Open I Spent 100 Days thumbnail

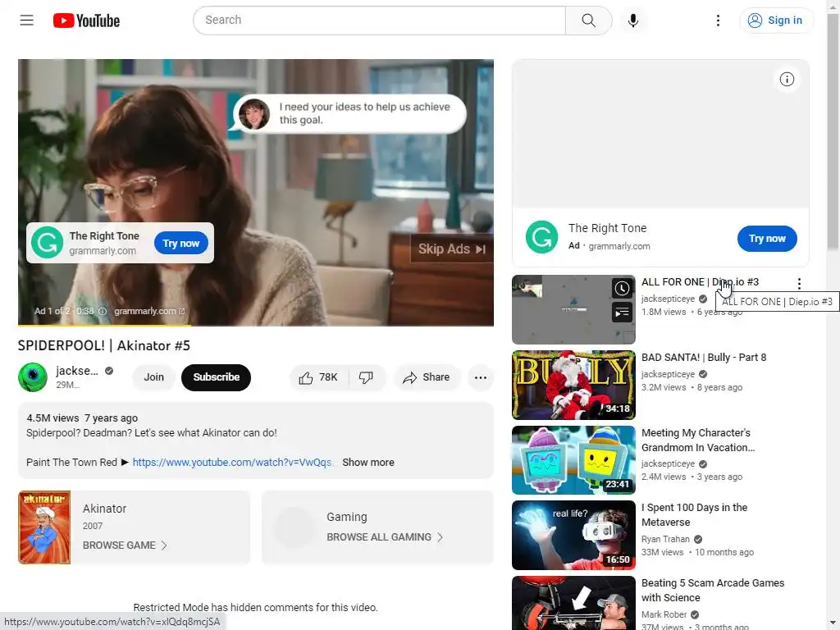(573, 535)
